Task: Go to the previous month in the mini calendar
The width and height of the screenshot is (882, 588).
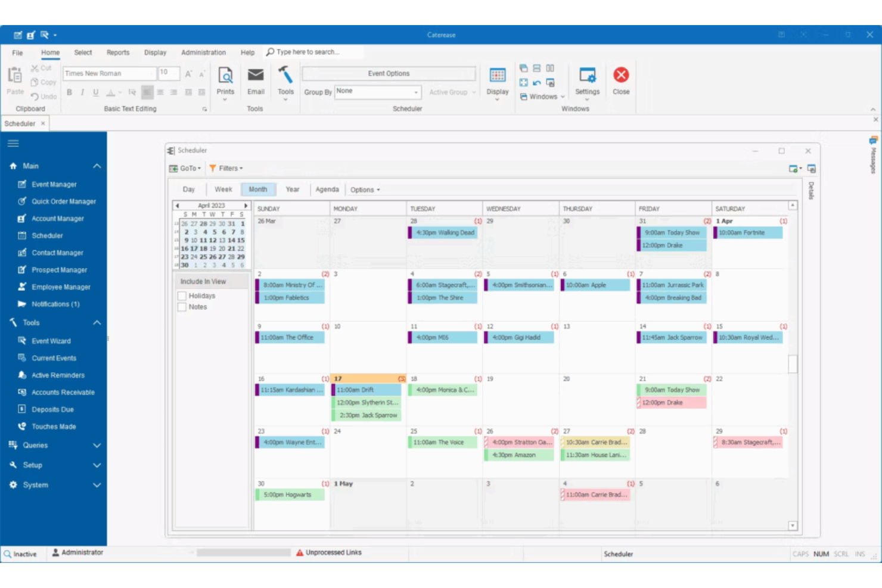Action: coord(178,206)
